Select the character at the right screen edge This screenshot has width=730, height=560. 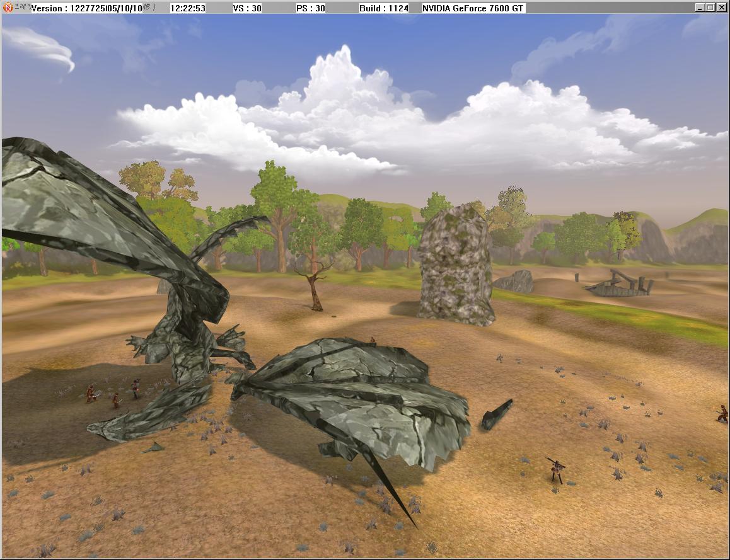[722, 413]
